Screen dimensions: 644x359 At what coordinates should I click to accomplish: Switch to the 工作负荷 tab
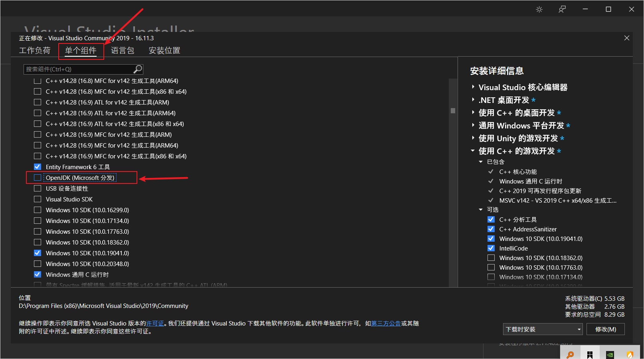click(35, 51)
